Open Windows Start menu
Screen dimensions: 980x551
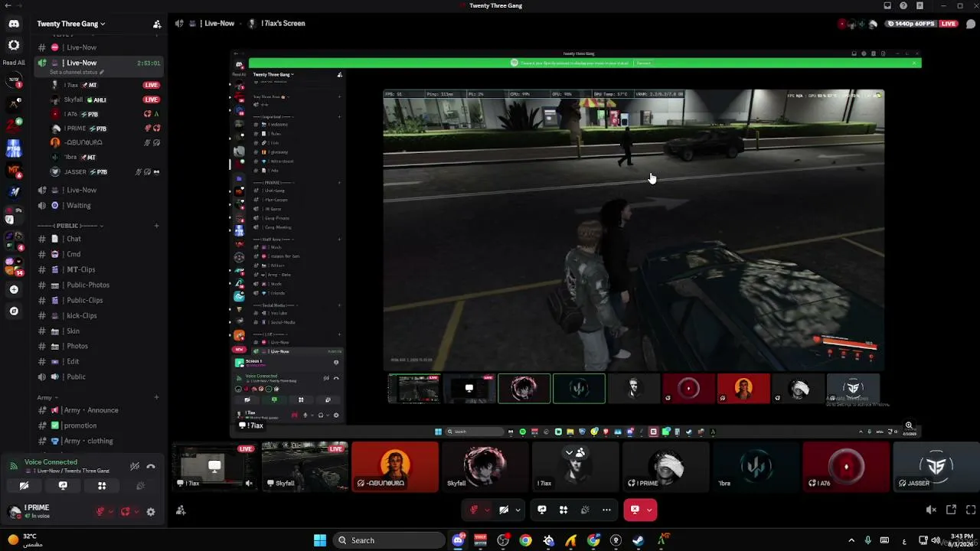pyautogui.click(x=319, y=540)
